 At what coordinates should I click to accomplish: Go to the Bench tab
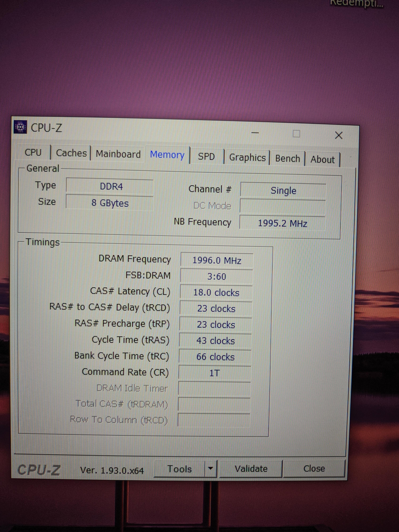(x=288, y=159)
